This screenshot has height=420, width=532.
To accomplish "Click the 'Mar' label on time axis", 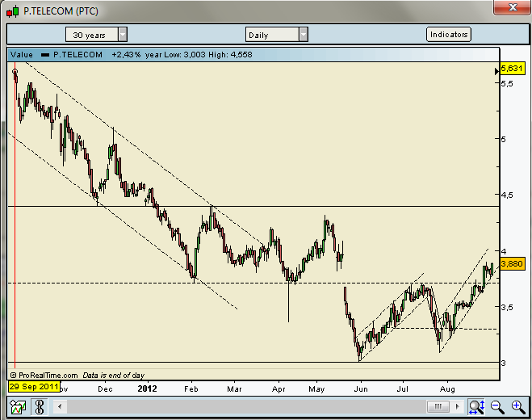I will point(234,389).
